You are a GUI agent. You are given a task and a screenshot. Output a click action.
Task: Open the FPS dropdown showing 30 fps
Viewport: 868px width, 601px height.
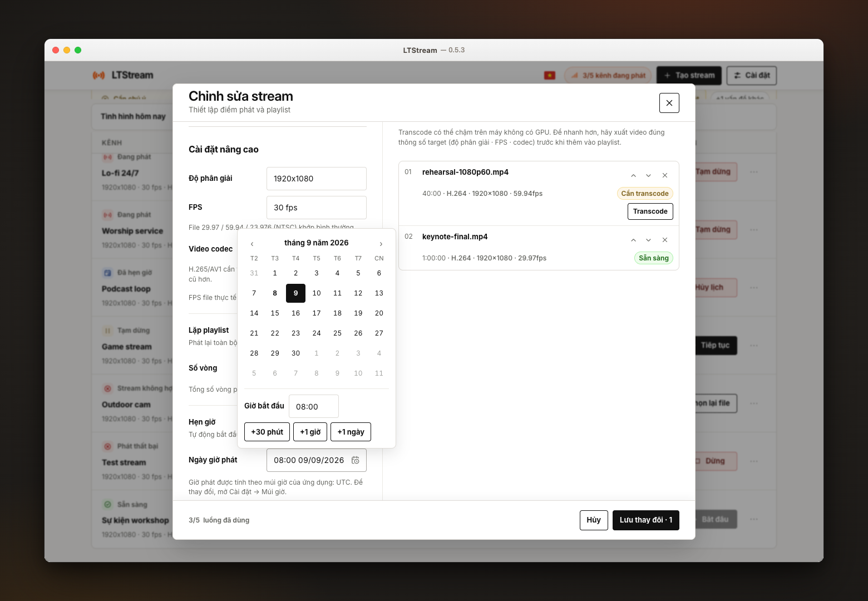click(x=316, y=208)
